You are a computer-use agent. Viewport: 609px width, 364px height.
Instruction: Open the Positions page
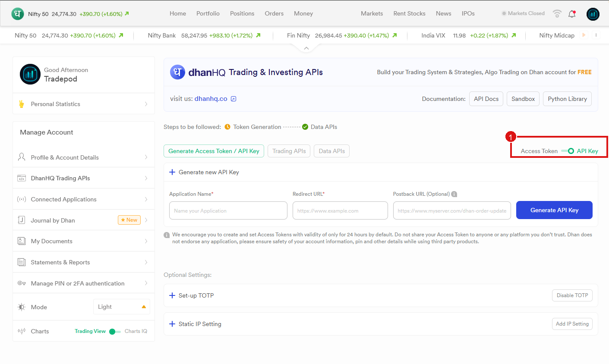coord(242,14)
